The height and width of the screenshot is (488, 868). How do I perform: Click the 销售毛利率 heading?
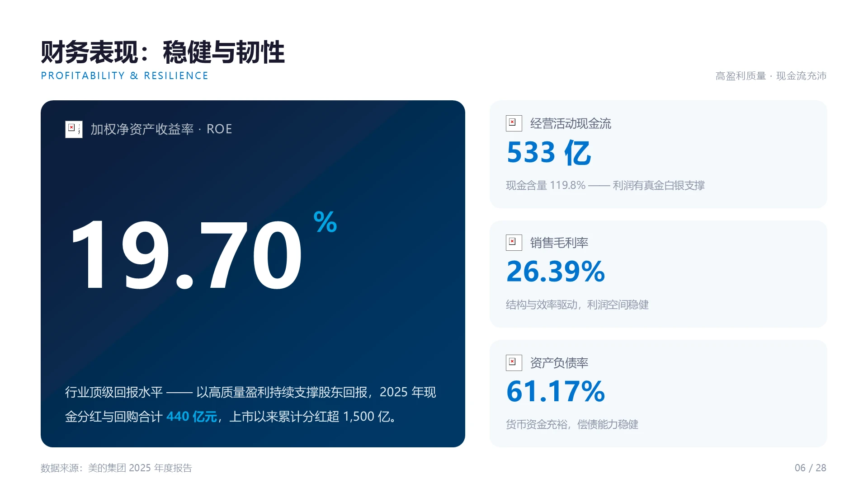pyautogui.click(x=559, y=243)
